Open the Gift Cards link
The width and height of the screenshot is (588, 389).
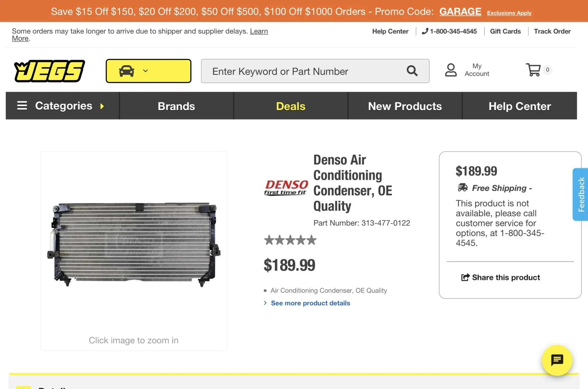(x=505, y=31)
